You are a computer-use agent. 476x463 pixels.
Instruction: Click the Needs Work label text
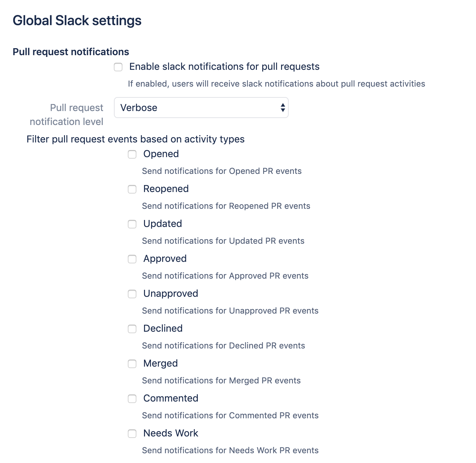pyautogui.click(x=170, y=433)
